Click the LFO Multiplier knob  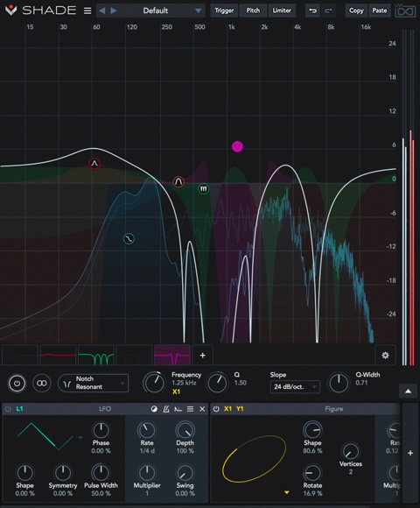point(147,473)
